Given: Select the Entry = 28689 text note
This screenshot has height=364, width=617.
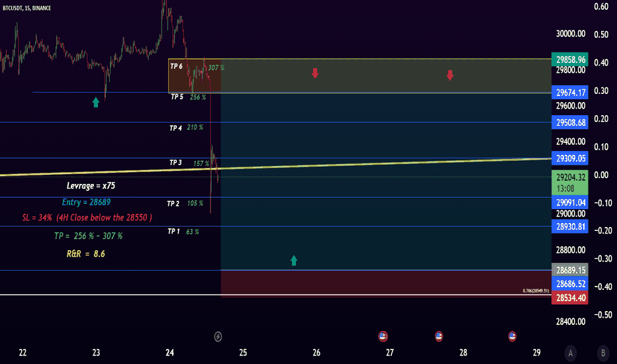Looking at the screenshot, I should pyautogui.click(x=86, y=203).
